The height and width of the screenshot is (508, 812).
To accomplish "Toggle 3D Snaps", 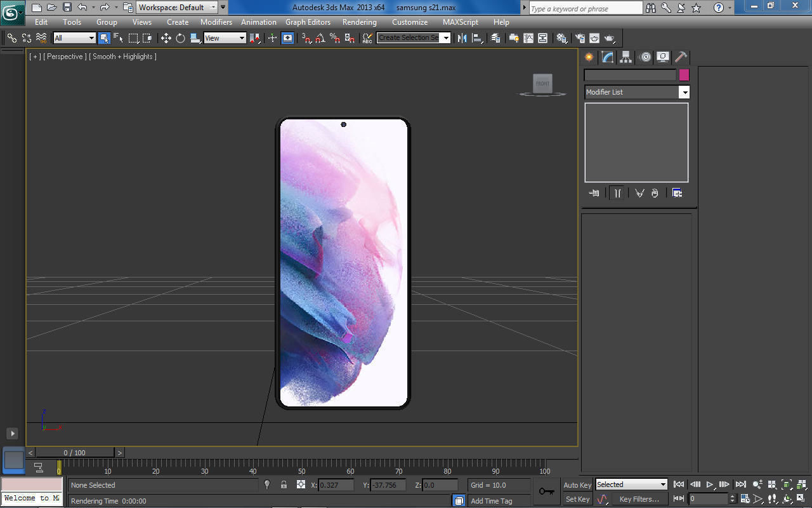I will [306, 38].
